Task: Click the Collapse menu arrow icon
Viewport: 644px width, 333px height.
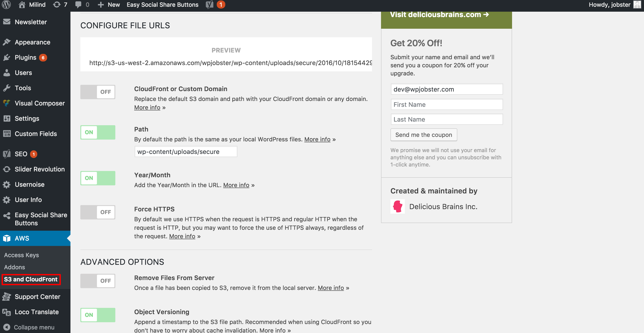Action: point(7,327)
